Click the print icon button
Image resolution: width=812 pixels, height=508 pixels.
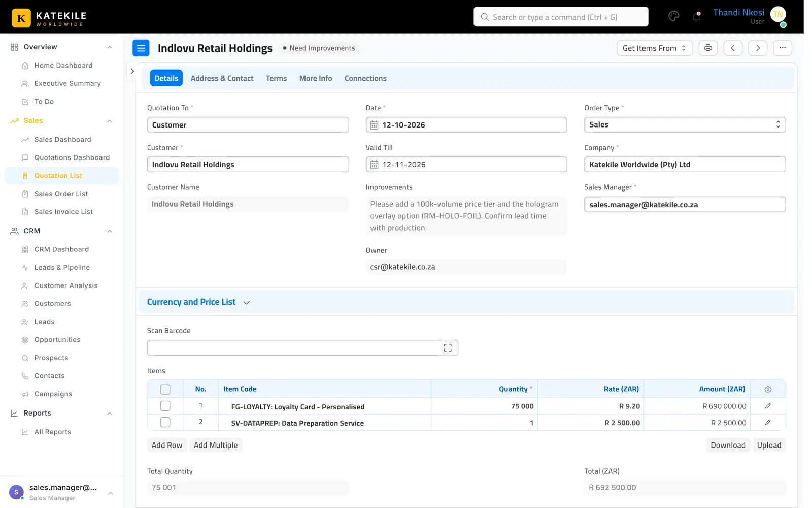tap(708, 48)
